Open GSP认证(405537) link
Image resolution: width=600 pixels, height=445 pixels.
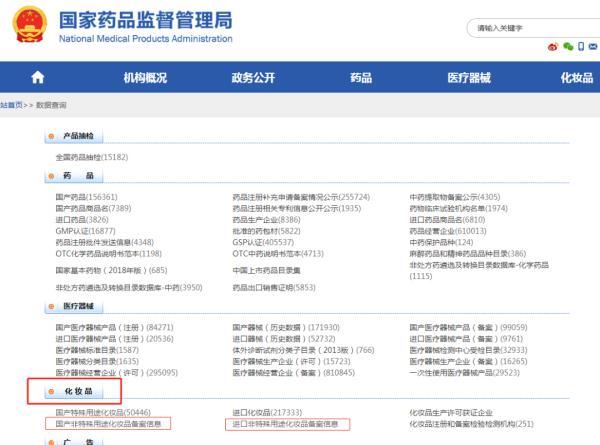point(263,243)
